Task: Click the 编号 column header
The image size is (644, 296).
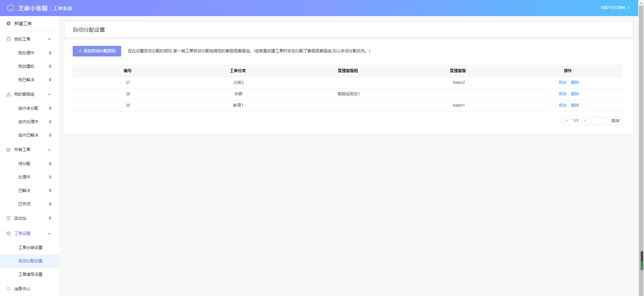Action: (x=127, y=71)
